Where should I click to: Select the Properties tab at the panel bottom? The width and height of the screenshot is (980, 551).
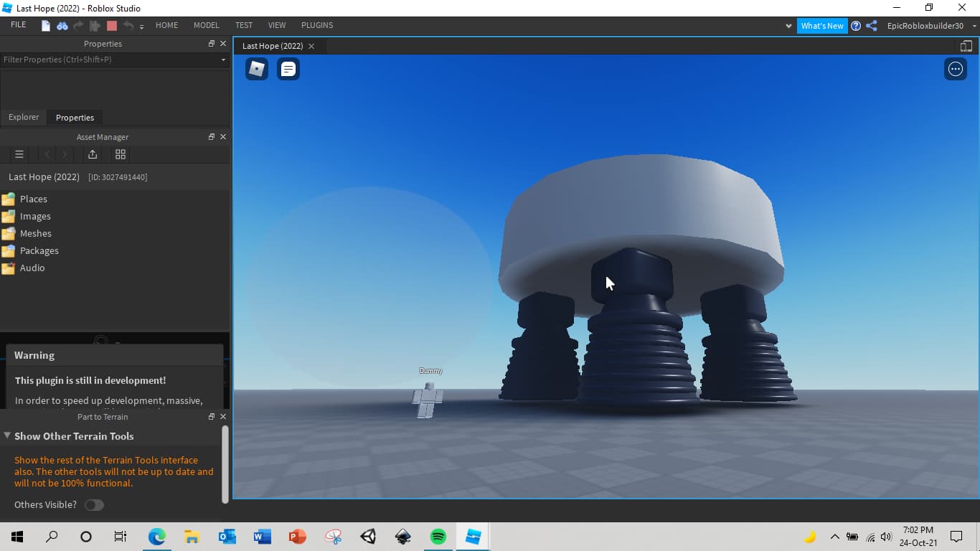tap(75, 117)
